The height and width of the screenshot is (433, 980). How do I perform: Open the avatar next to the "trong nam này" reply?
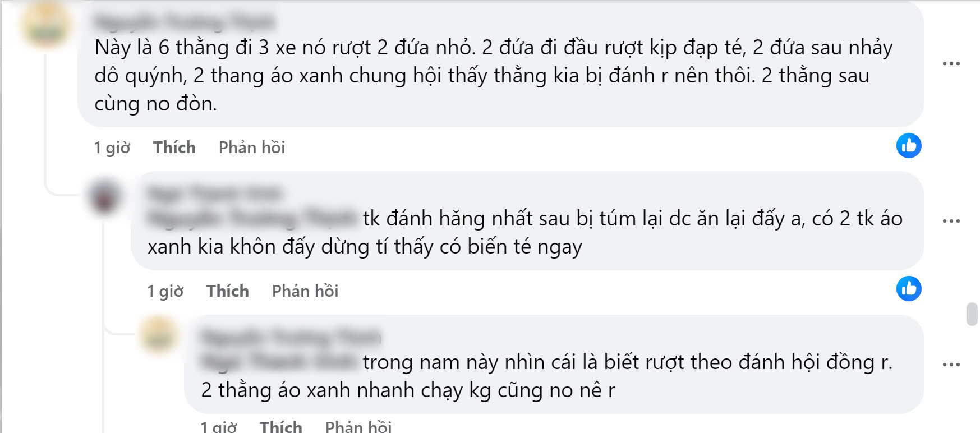158,334
